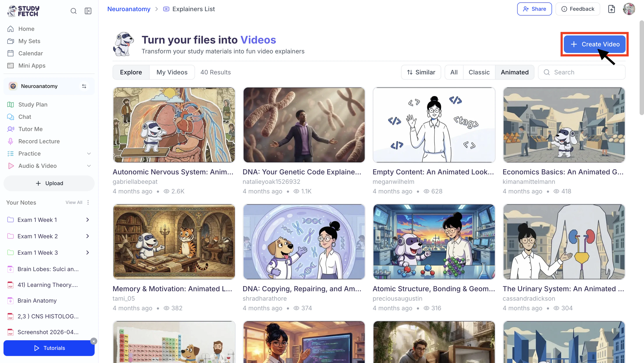
Task: Open the Tutorials button
Action: pyautogui.click(x=49, y=348)
